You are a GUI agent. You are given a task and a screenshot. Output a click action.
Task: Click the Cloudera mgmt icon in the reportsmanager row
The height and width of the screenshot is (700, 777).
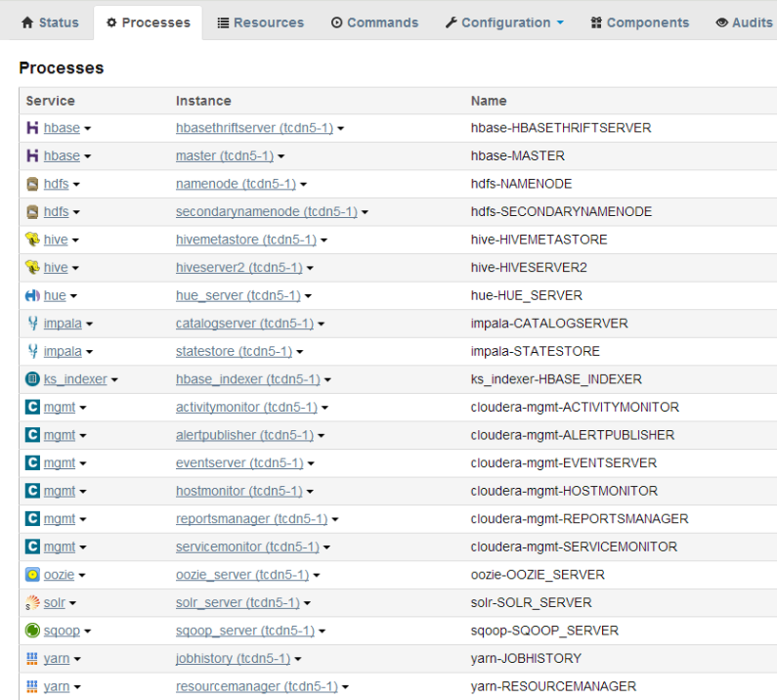32,519
